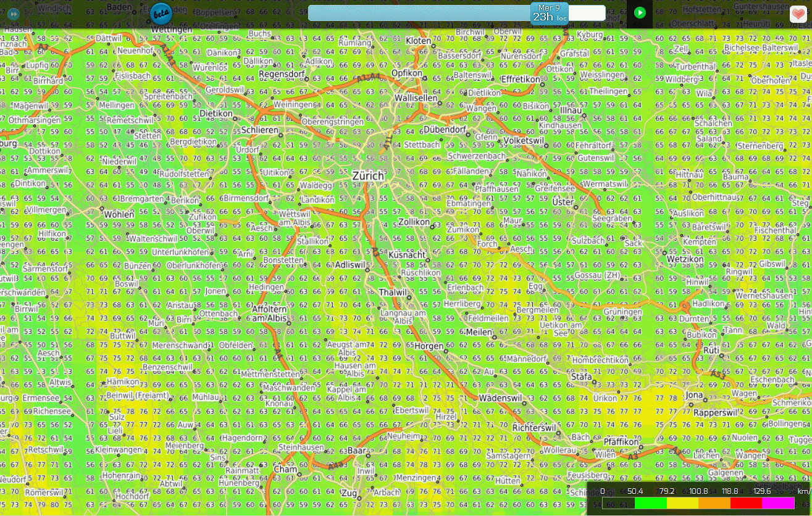Click the magenta swatch in the legend

(x=778, y=503)
